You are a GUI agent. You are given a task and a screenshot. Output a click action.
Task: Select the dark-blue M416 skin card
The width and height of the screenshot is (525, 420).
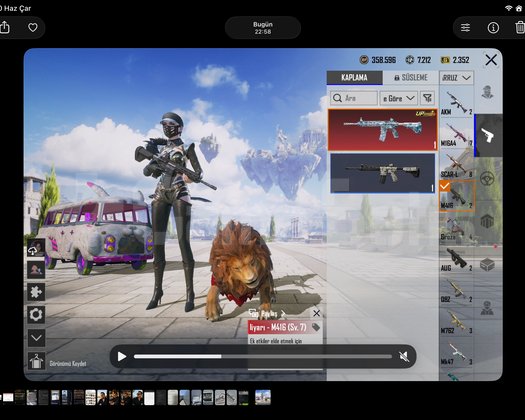click(383, 173)
